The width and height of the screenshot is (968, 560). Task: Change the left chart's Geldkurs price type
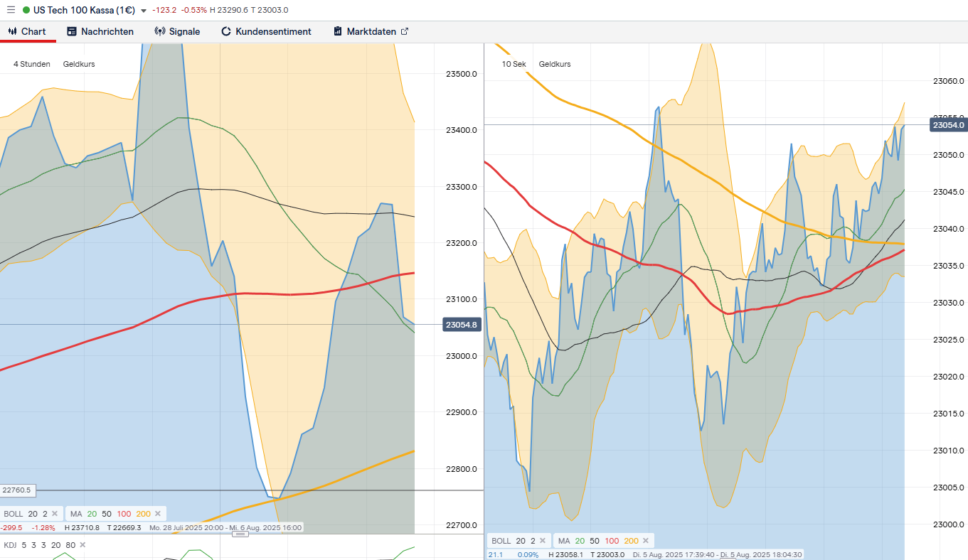click(79, 64)
